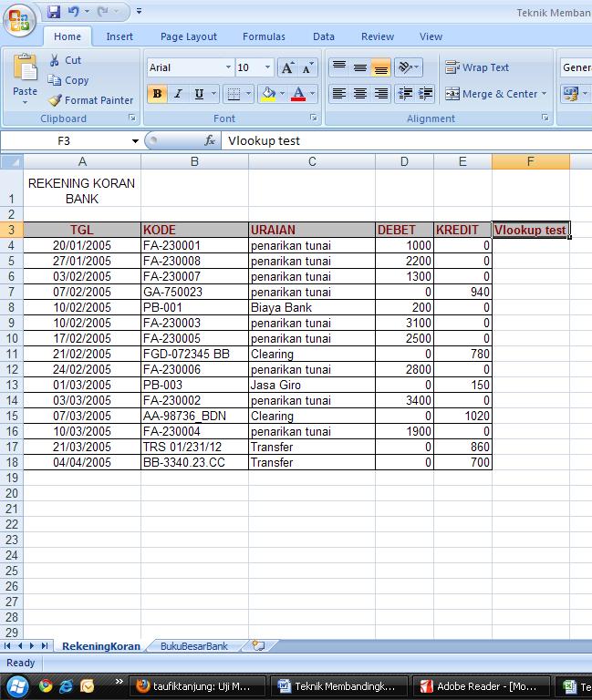Click the Name Box showing F3
This screenshot has height=700, width=592.
coord(64,141)
